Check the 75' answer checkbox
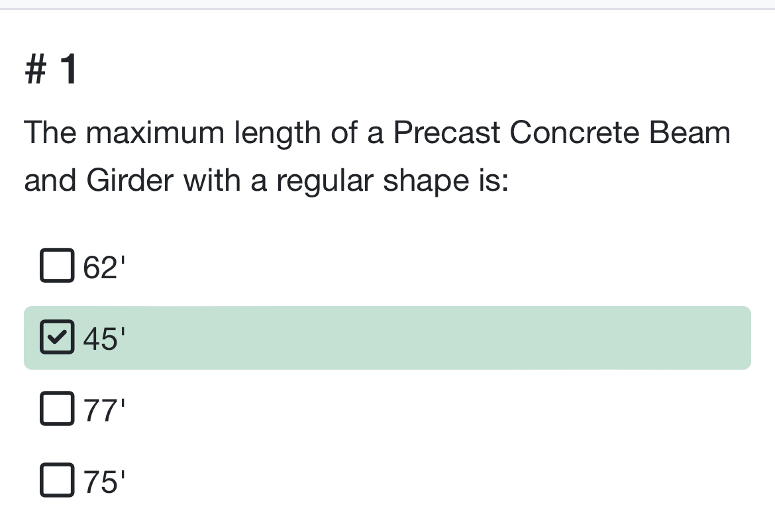 [57, 480]
